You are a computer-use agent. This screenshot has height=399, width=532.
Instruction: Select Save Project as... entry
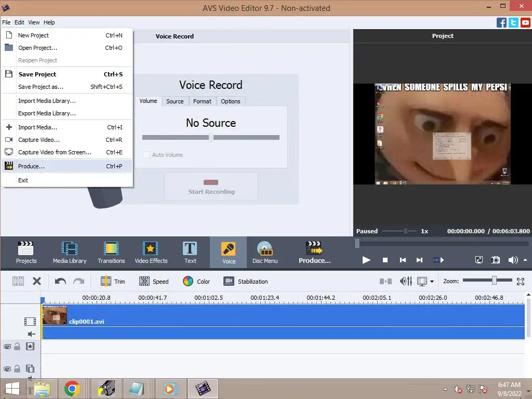pos(67,87)
